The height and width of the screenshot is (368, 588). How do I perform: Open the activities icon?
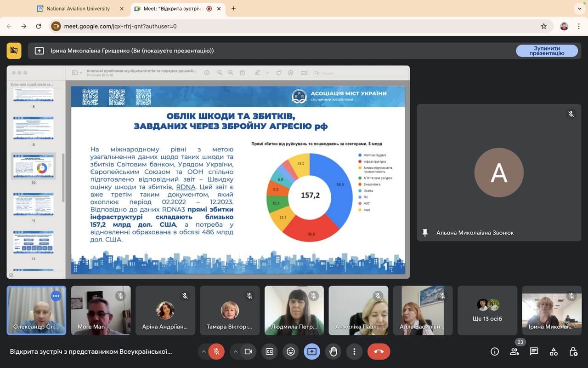pos(554,351)
